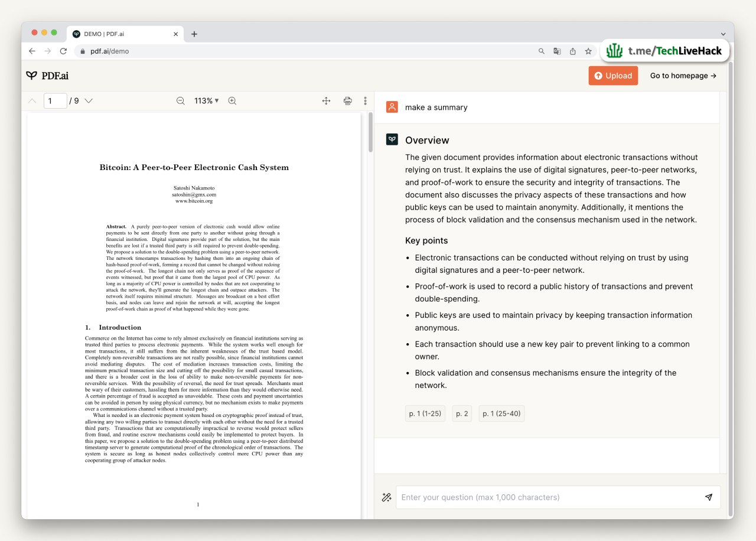Screen dimensions: 756x541
Task: Select the DEMO | PDF.ai browser tab
Action: coord(125,34)
